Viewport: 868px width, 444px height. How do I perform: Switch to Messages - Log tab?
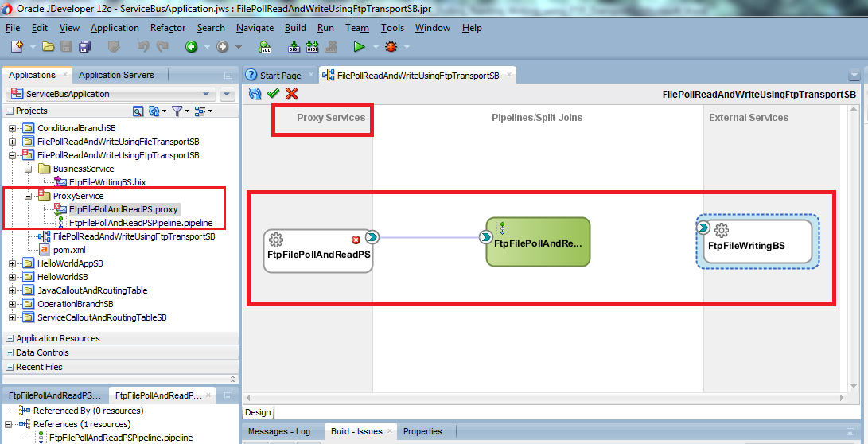tap(279, 431)
